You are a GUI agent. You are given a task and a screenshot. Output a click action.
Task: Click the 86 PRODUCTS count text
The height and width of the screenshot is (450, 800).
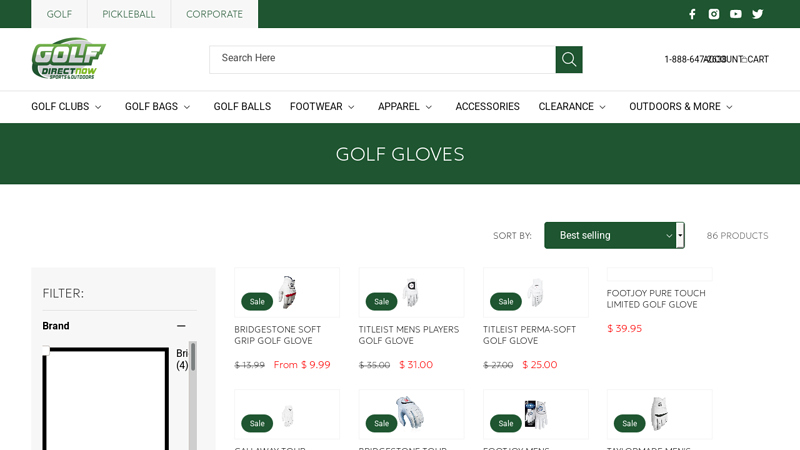[737, 236]
